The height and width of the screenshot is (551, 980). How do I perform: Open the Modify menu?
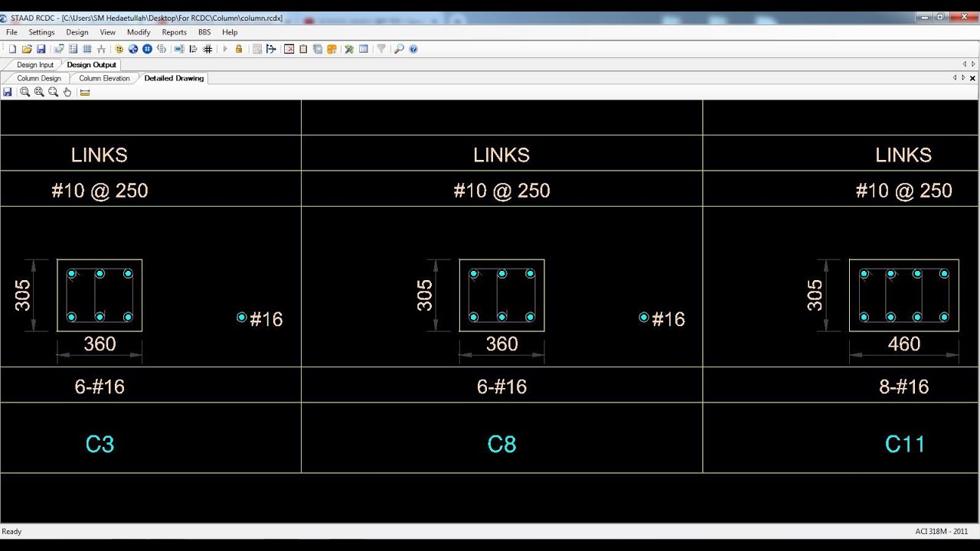coord(139,32)
